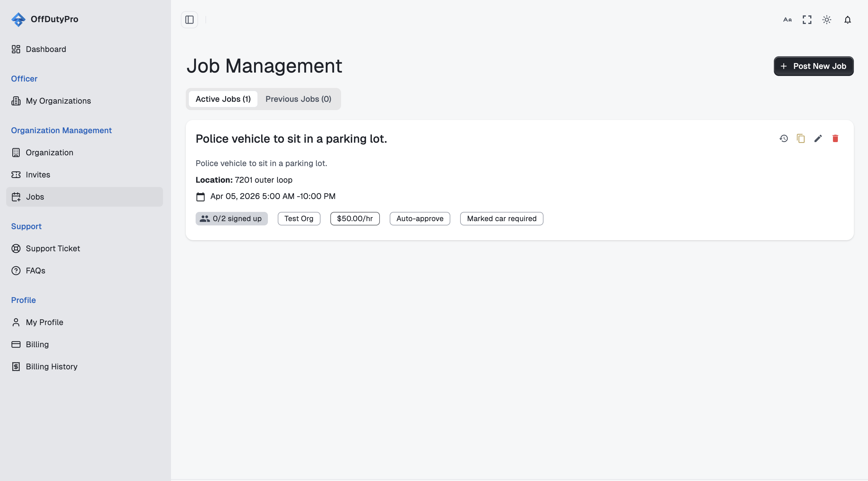
Task: Click Dashboard grid icon in sidebar
Action: pos(16,49)
